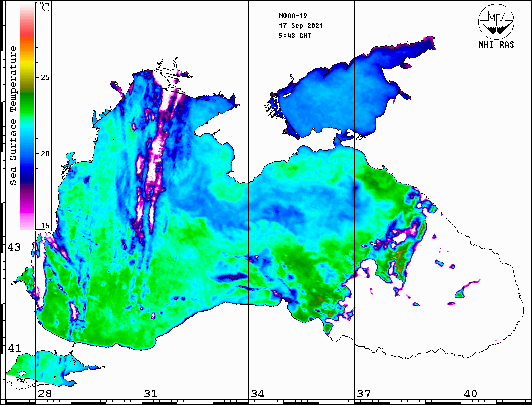Select the 'NOAA-19' satellite label
The height and width of the screenshot is (405, 532).
[293, 16]
